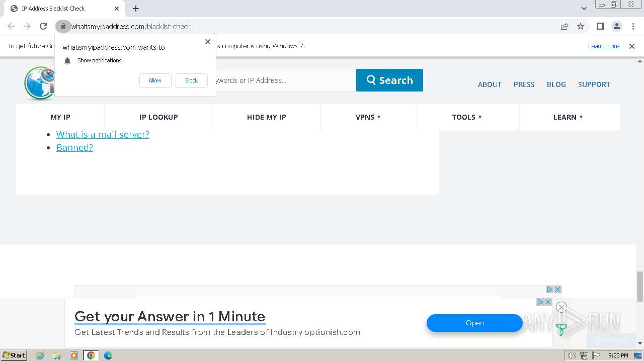Click the 9:23 PM system clock

tap(618, 355)
